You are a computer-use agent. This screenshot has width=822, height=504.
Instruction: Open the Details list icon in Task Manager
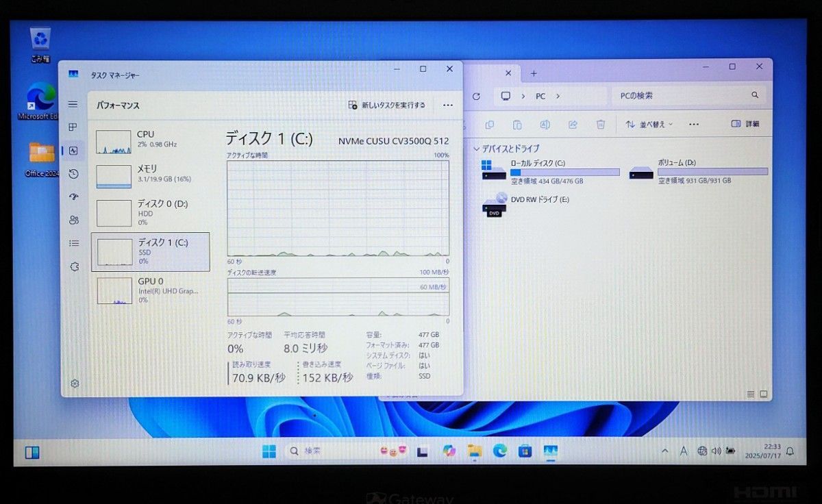pyautogui.click(x=73, y=243)
